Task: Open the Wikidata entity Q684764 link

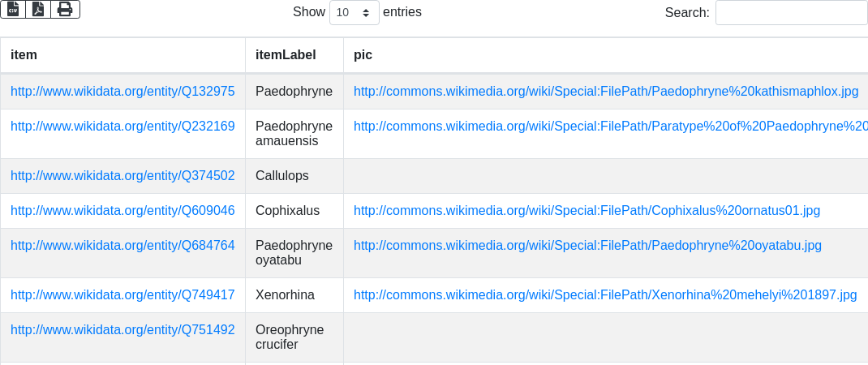Action: [122, 246]
